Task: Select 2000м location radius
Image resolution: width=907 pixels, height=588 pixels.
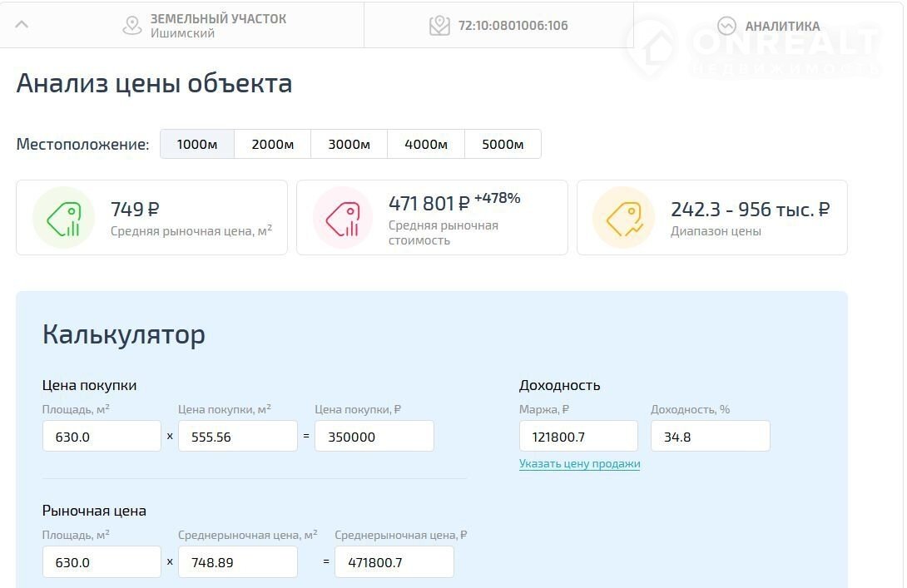Action: click(x=273, y=144)
